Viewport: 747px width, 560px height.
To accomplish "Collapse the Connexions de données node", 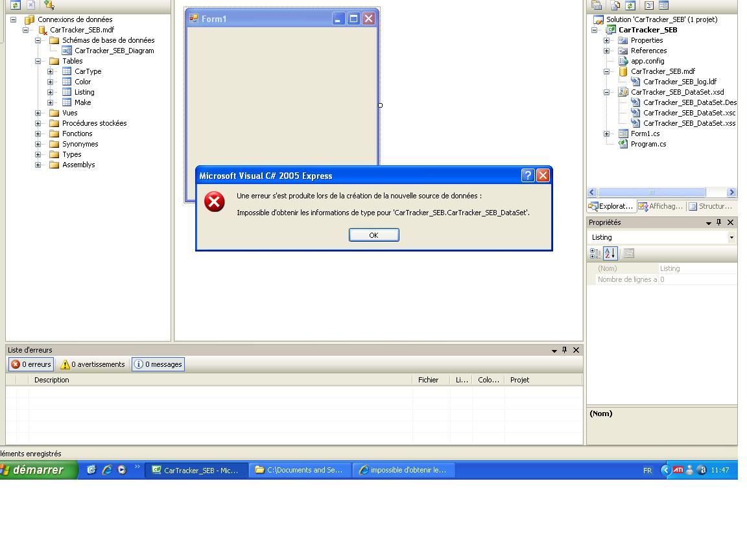I will tap(14, 19).
